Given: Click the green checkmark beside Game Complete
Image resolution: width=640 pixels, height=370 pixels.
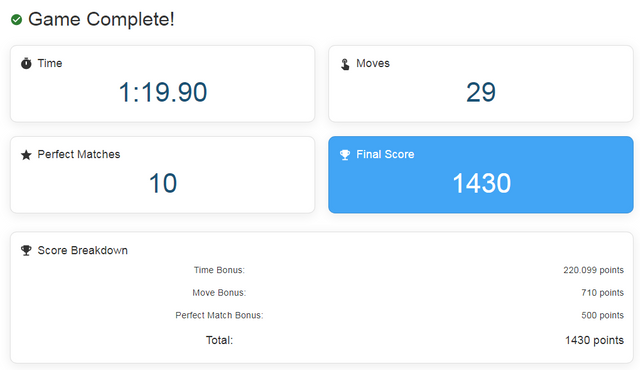Looking at the screenshot, I should [16, 20].
